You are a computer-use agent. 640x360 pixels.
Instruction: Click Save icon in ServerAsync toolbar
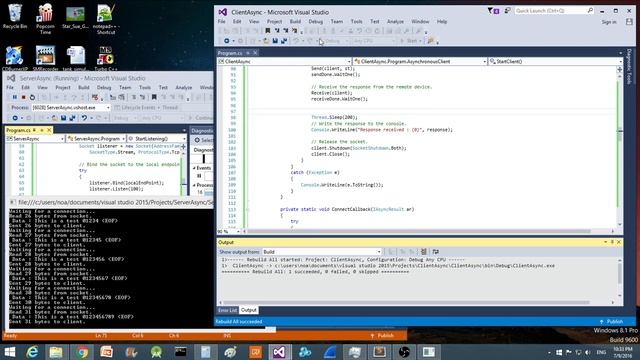(x=63, y=118)
